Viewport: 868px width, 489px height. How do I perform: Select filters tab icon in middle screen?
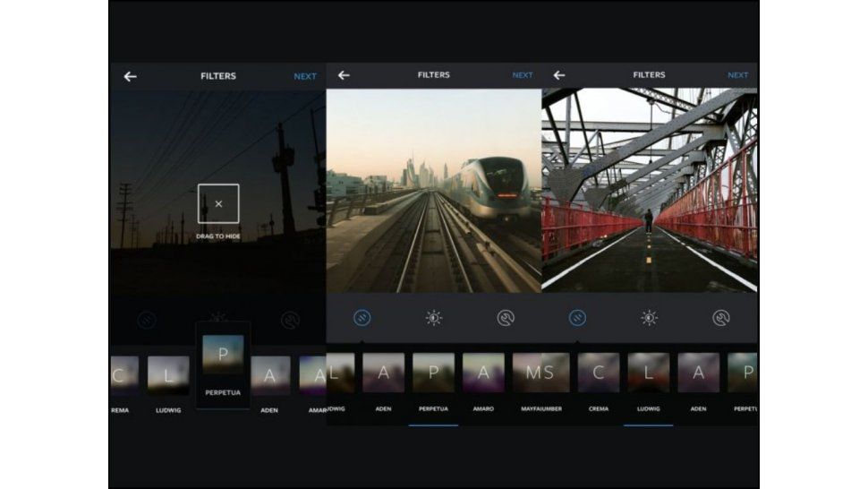point(362,318)
